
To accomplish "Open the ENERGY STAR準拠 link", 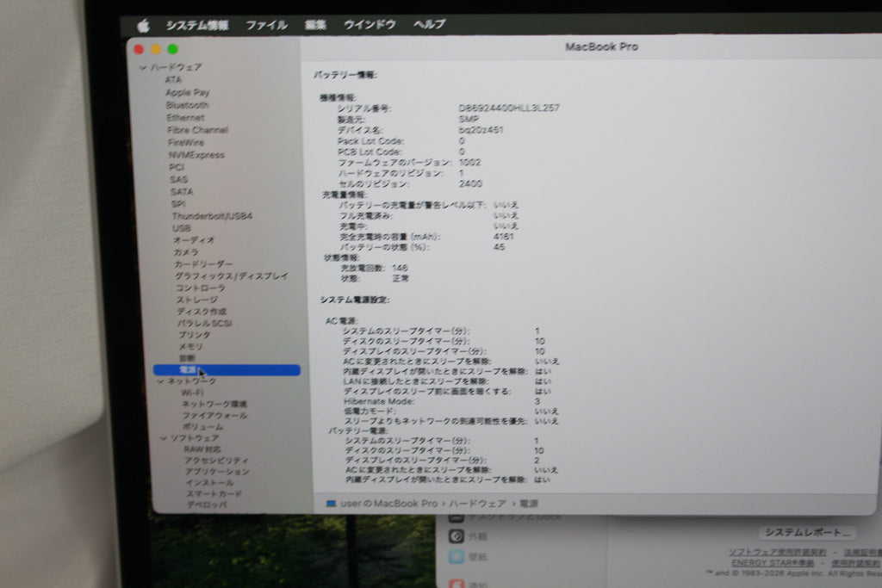I will point(773,563).
